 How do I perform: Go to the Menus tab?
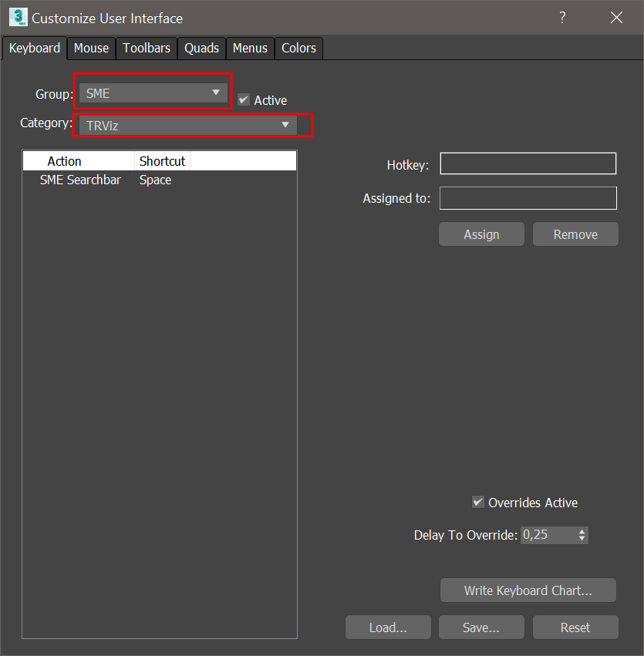[250, 48]
